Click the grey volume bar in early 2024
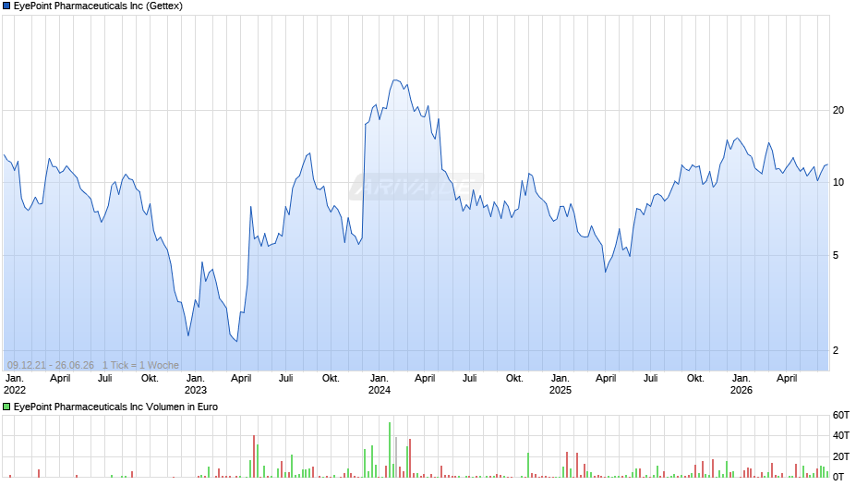Screen dimensions: 868x486 (x=396, y=457)
